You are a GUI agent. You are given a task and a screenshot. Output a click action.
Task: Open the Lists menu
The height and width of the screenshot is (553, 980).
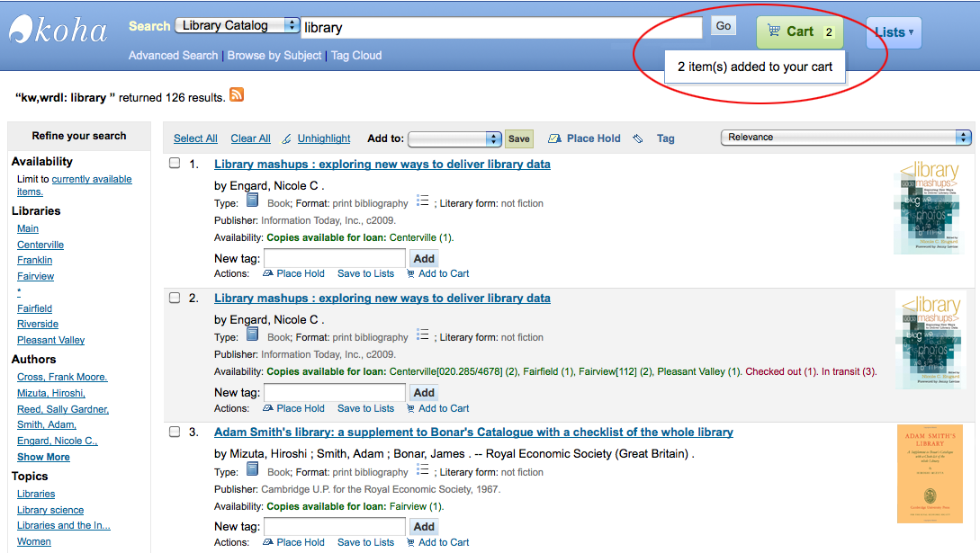click(893, 32)
